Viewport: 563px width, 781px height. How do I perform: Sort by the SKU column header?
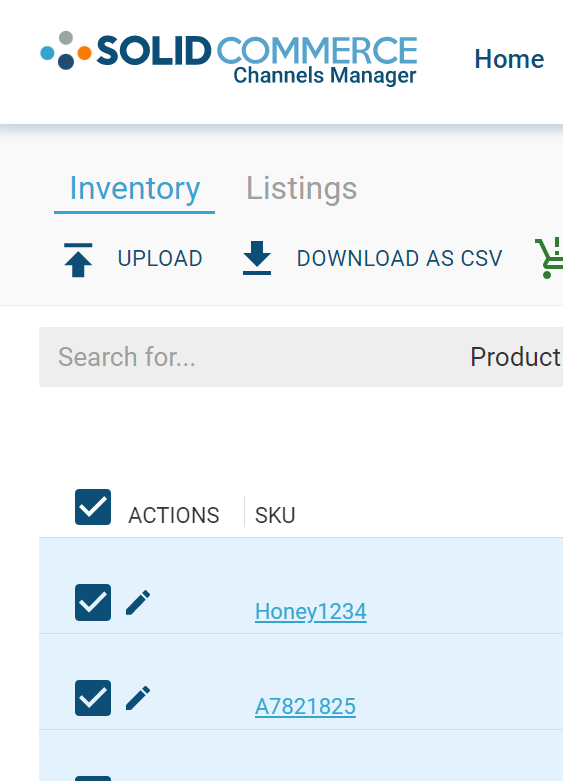click(275, 515)
